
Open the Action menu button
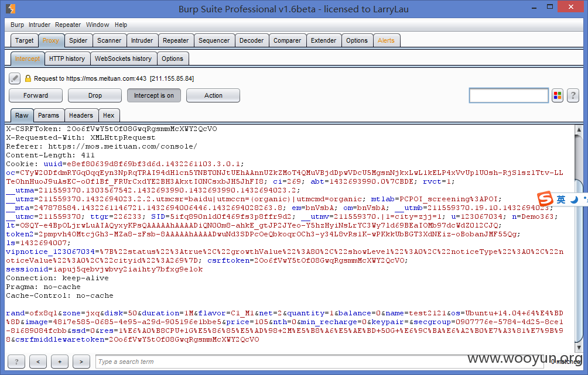(213, 95)
